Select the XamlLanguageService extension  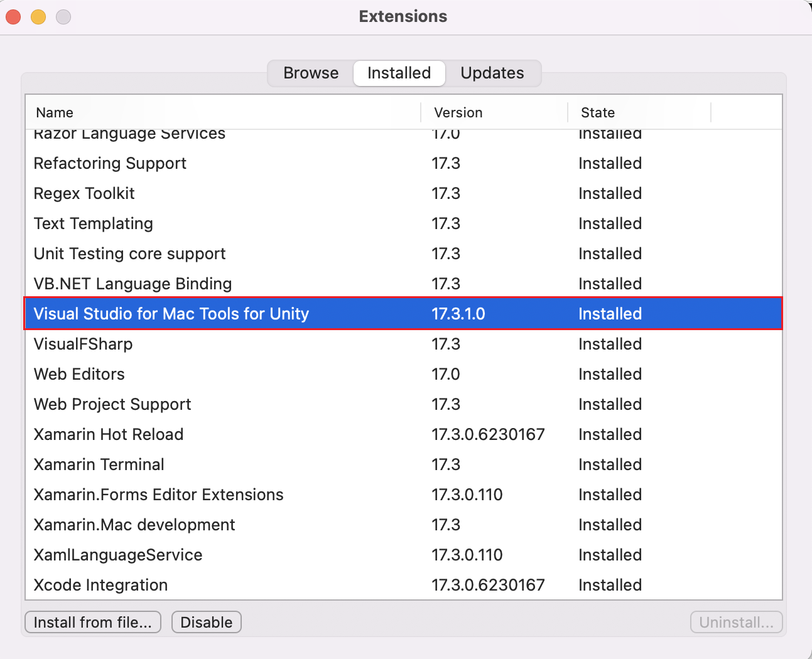tap(117, 555)
